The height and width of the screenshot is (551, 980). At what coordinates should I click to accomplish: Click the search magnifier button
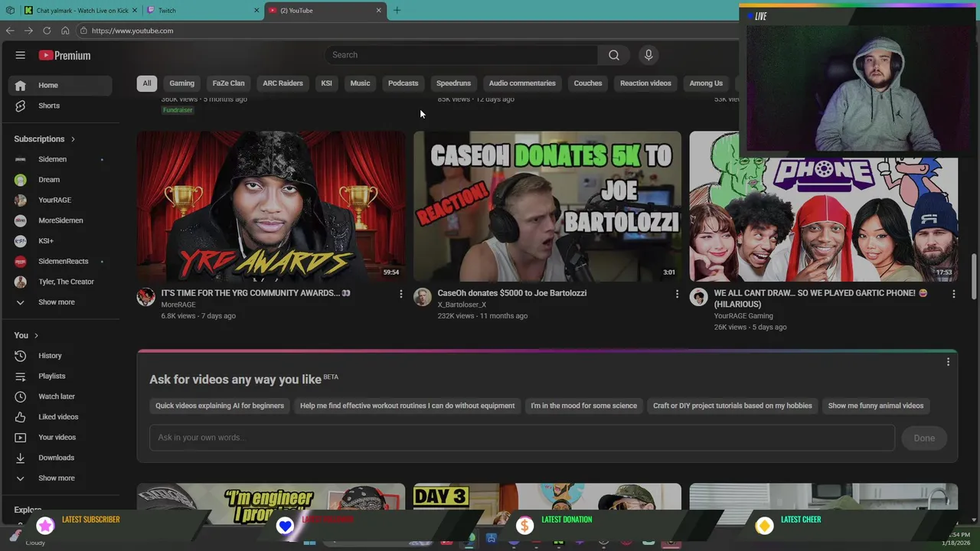613,55
